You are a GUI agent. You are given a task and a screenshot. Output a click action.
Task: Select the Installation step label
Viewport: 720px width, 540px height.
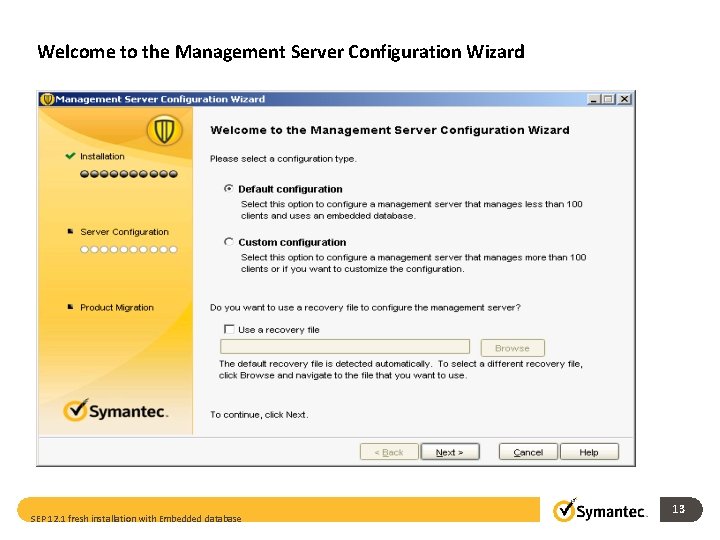[102, 157]
